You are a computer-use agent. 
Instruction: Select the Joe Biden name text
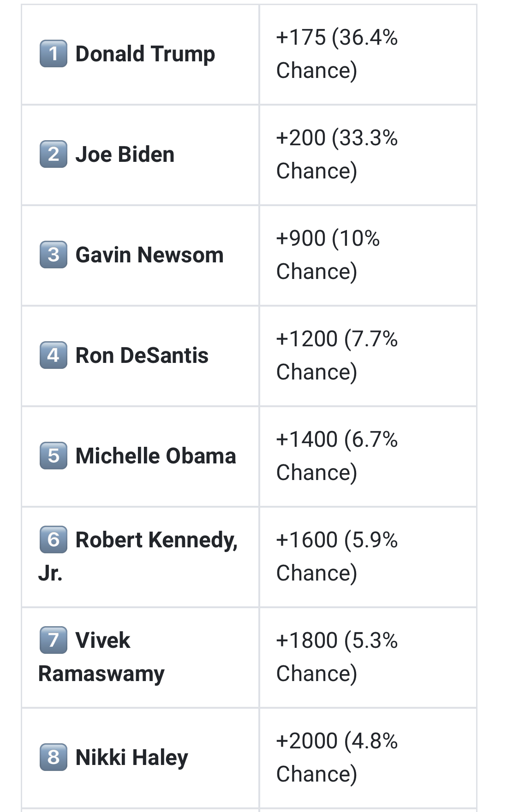[125, 154]
